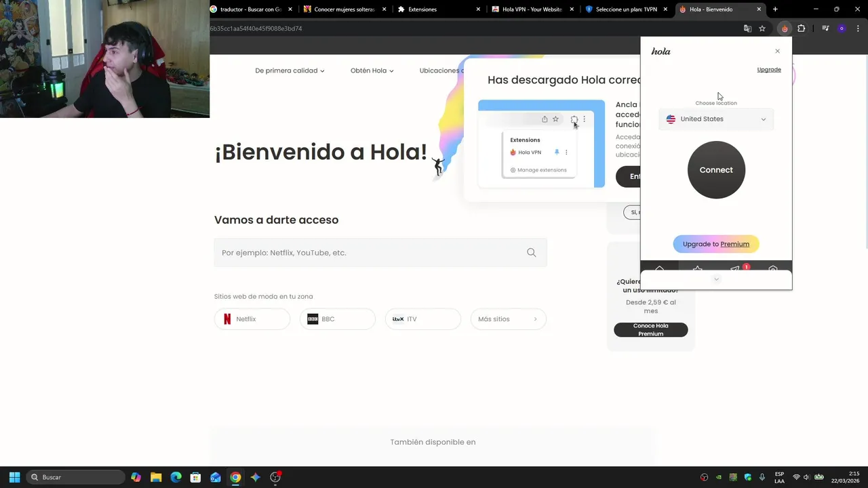This screenshot has width=868, height=488.
Task: Close the Hola extension popup
Action: [777, 51]
